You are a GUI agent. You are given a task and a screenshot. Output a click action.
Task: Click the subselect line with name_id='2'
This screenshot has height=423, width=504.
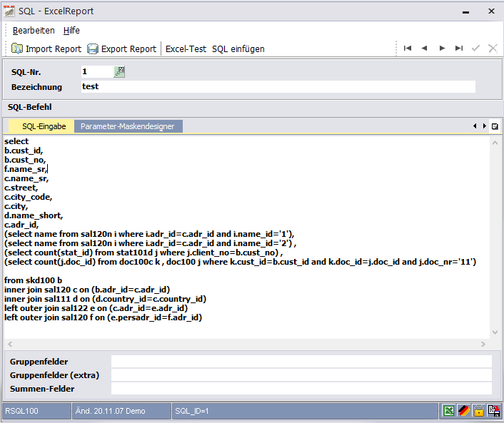pyautogui.click(x=151, y=243)
